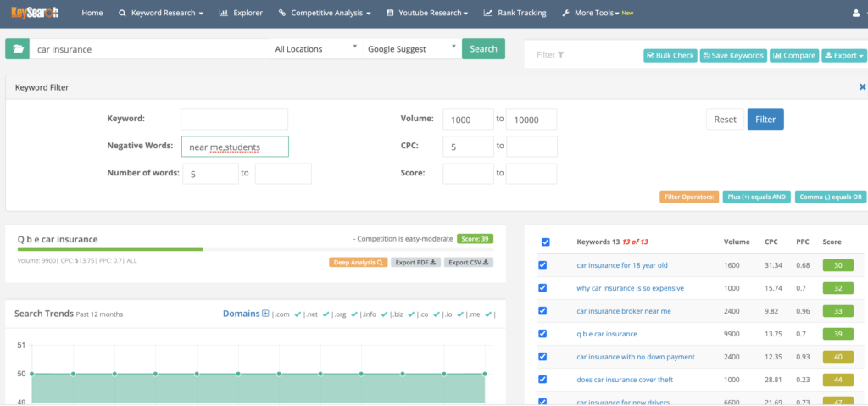
Task: Open keyword link 'why car insurance is so expensive'
Action: point(630,288)
